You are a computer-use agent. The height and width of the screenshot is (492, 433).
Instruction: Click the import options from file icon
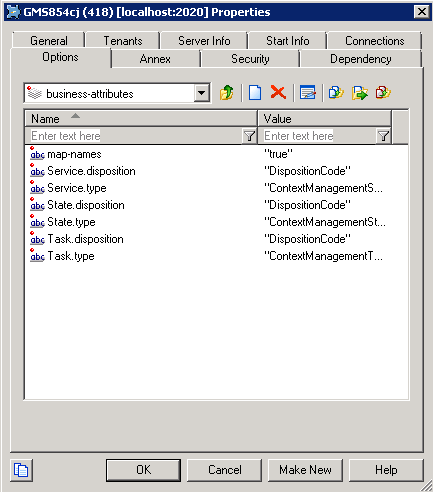pos(336,93)
